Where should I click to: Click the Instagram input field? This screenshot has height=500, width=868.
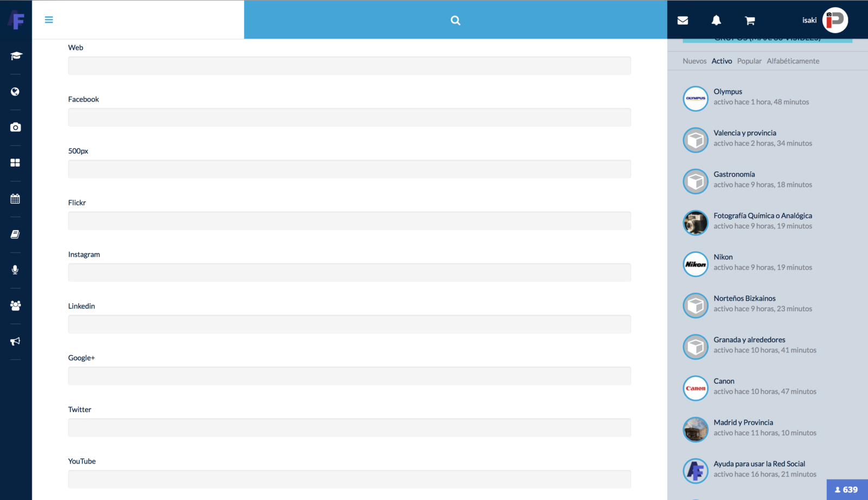(349, 273)
